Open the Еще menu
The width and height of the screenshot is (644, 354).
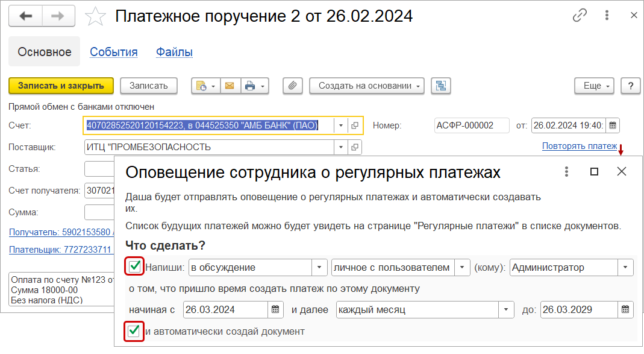595,86
